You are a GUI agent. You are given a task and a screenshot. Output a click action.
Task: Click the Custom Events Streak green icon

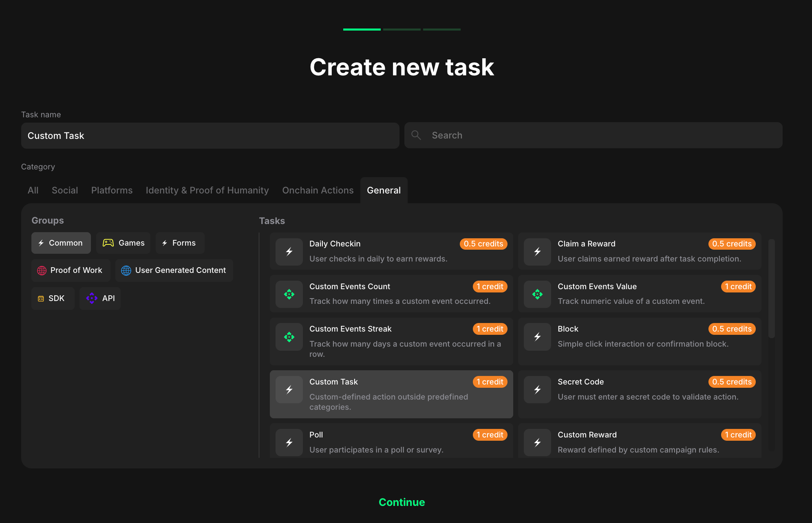pos(289,337)
